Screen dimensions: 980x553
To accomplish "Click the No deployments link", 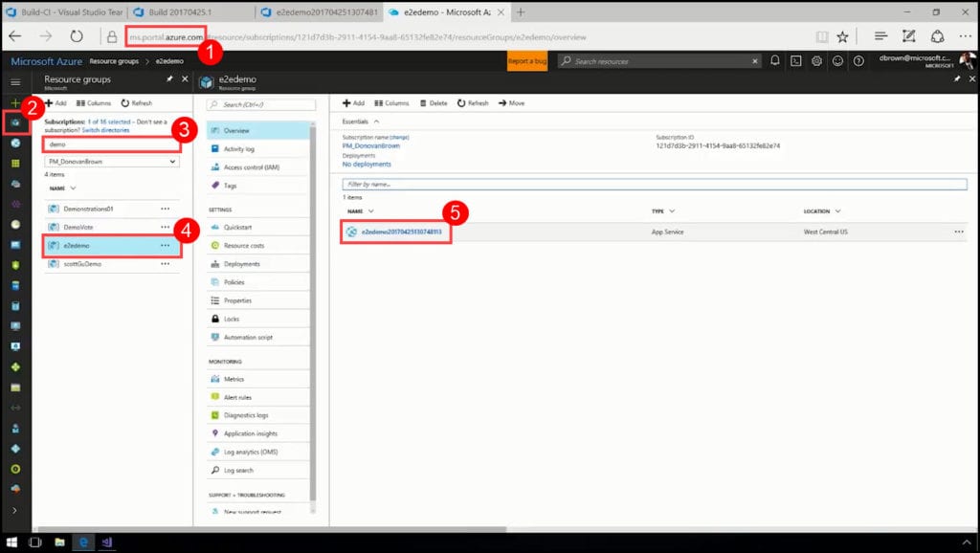I will (367, 164).
